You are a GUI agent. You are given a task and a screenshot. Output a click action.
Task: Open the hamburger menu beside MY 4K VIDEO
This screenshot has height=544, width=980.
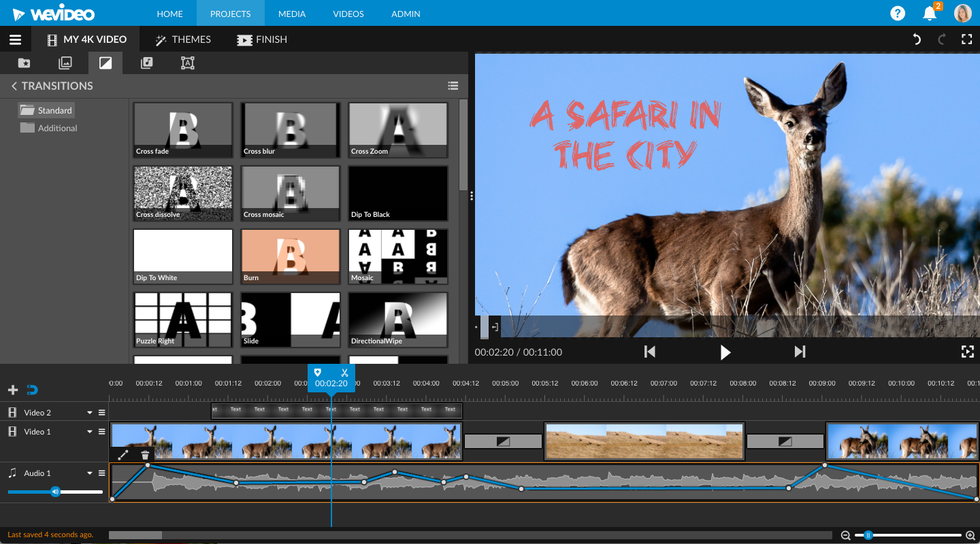pyautogui.click(x=14, y=39)
